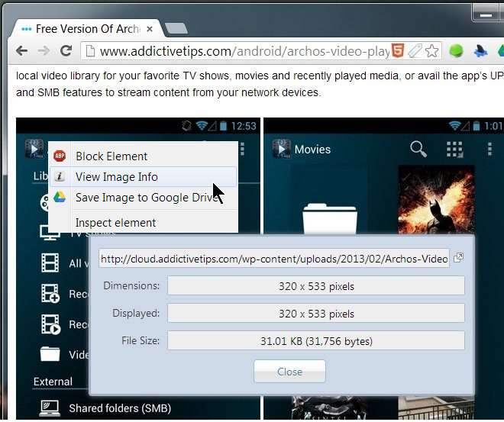Image resolution: width=504 pixels, height=422 pixels.
Task: Click the image URL field in info dialog
Action: (274, 258)
